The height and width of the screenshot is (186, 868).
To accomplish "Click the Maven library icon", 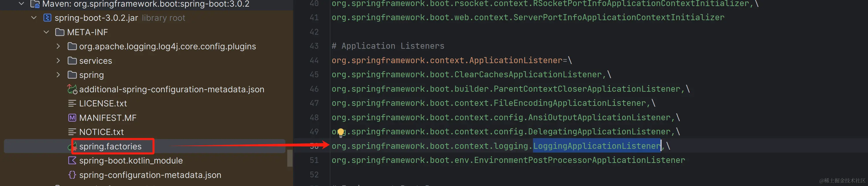I will point(35,4).
